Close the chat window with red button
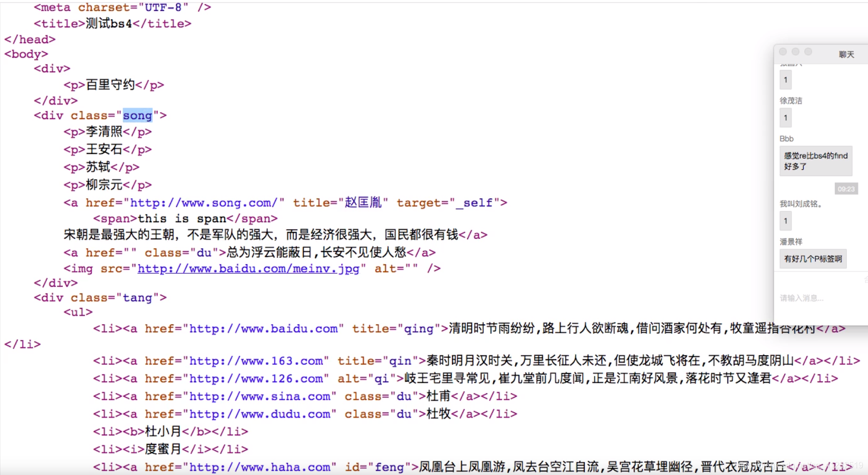The image size is (868, 475). (783, 52)
